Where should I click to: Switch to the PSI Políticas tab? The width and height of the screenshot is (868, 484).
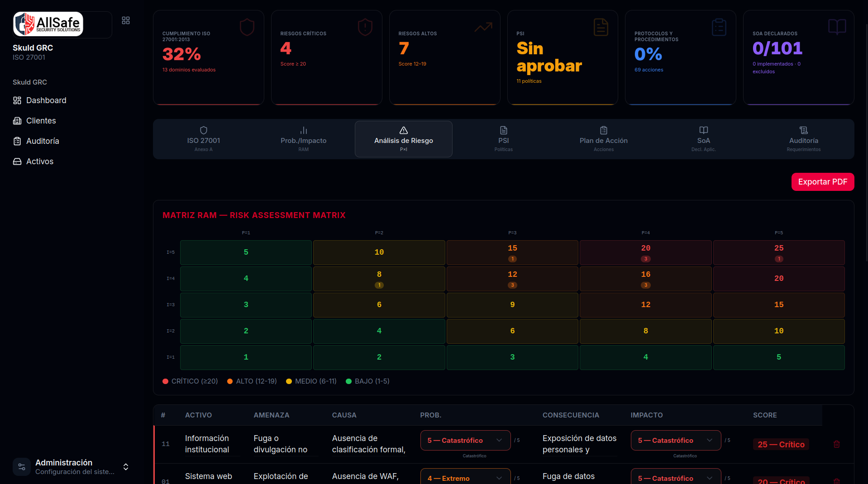coord(504,139)
